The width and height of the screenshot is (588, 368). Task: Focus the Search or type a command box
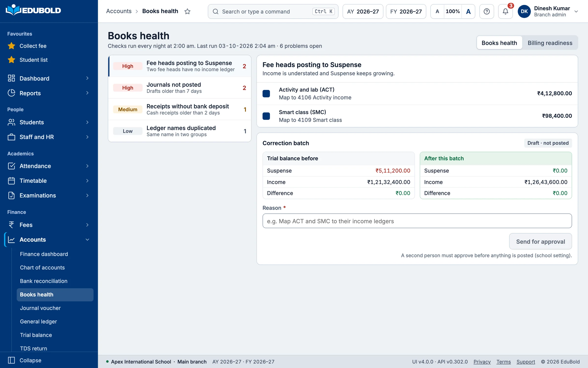[x=273, y=11]
